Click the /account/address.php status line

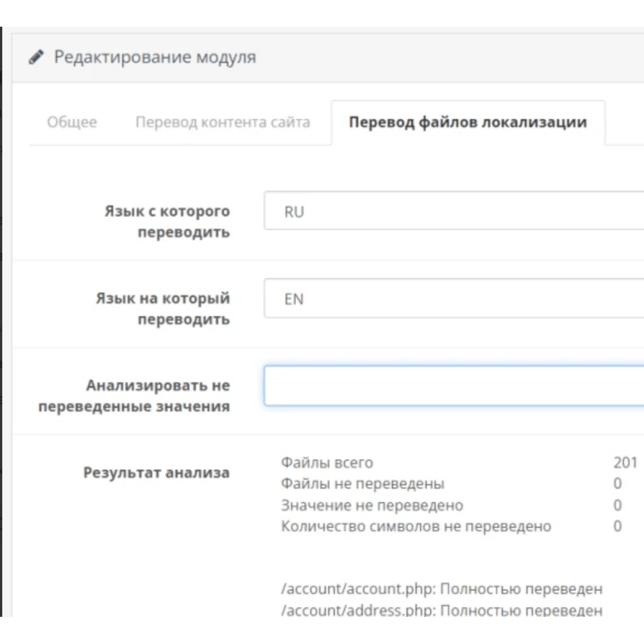442,610
